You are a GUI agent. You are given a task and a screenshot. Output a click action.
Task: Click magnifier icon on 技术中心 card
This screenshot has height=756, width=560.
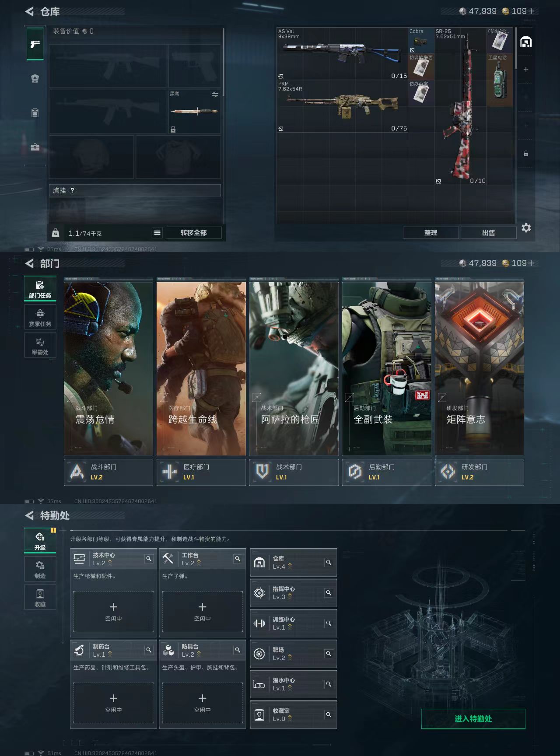pos(149,559)
